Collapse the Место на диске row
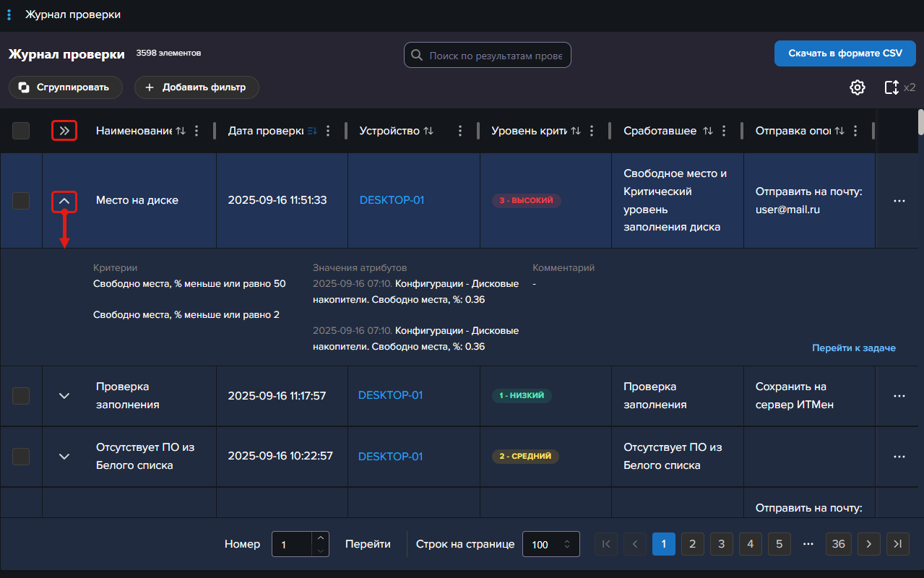The height and width of the screenshot is (578, 924). 64,201
